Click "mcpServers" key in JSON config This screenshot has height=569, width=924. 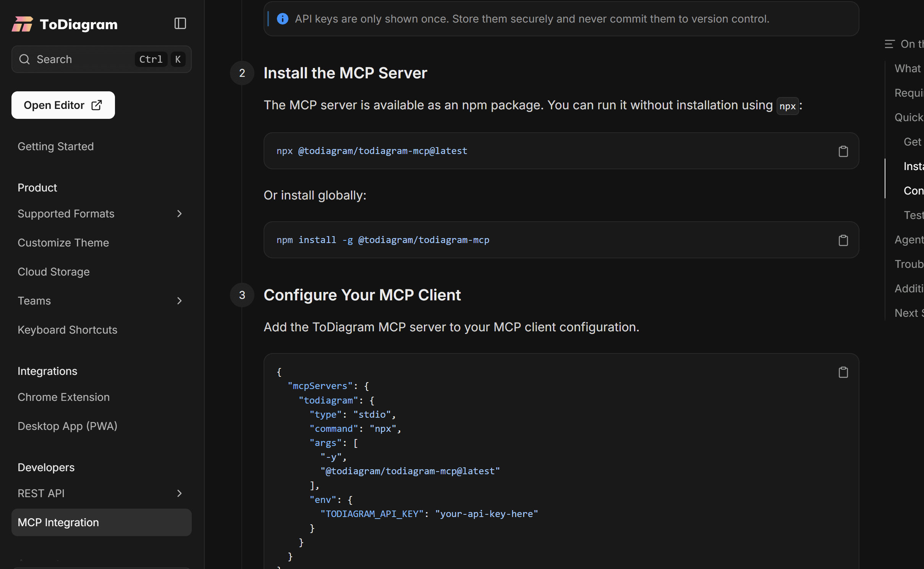[320, 386]
